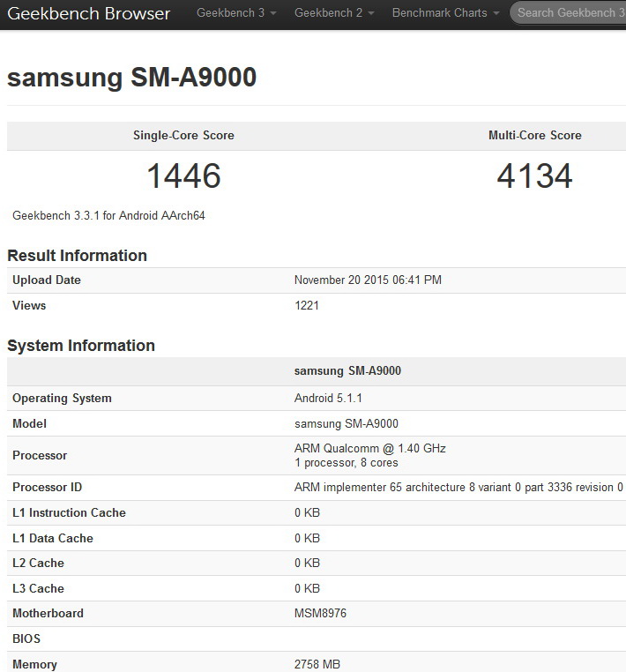Click the Result Information heading

tap(77, 256)
